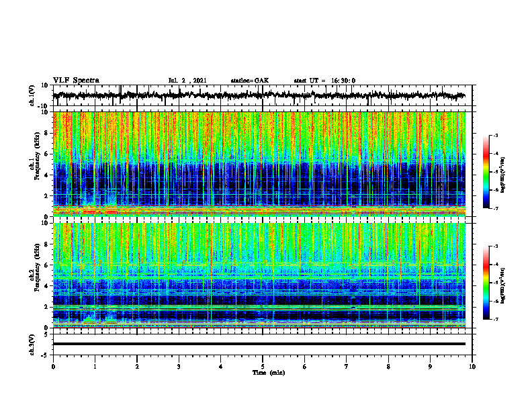Screen dimensions: 532x411
Task: Click the ch.2 color bar log(PSD) unit label
Action: 503,286
